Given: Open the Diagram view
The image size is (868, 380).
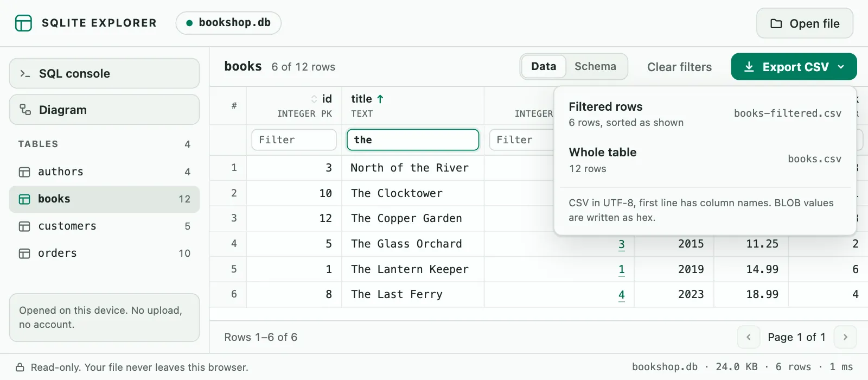Looking at the screenshot, I should point(104,110).
